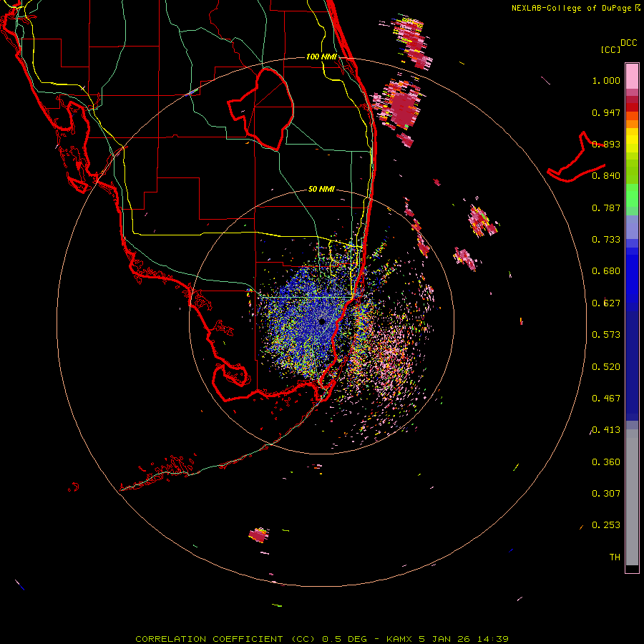Image resolution: width=644 pixels, height=644 pixels.
Task: Click the 0.893 legend value
Action: (606, 144)
